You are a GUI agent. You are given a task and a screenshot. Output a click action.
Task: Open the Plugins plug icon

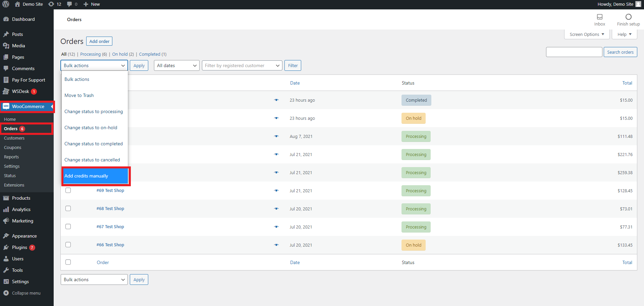6,247
